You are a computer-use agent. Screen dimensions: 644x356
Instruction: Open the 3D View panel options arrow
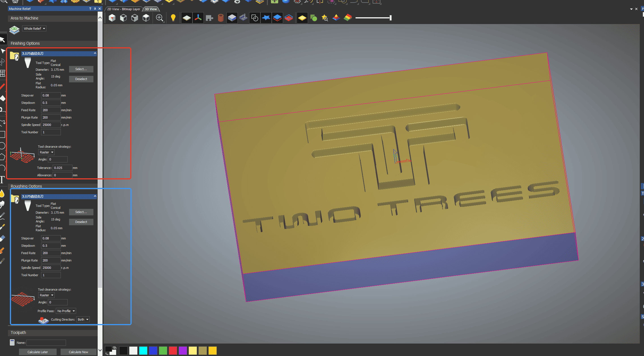coord(631,9)
